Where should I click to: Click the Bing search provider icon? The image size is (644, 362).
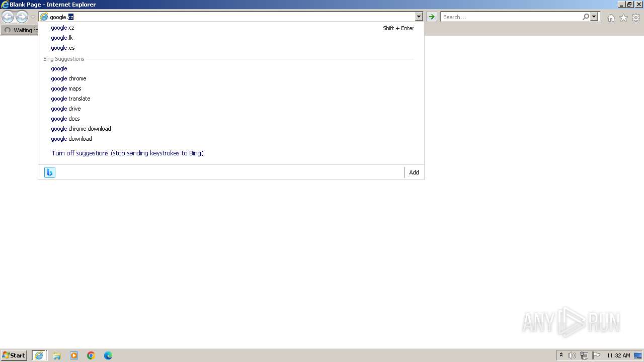pyautogui.click(x=50, y=172)
